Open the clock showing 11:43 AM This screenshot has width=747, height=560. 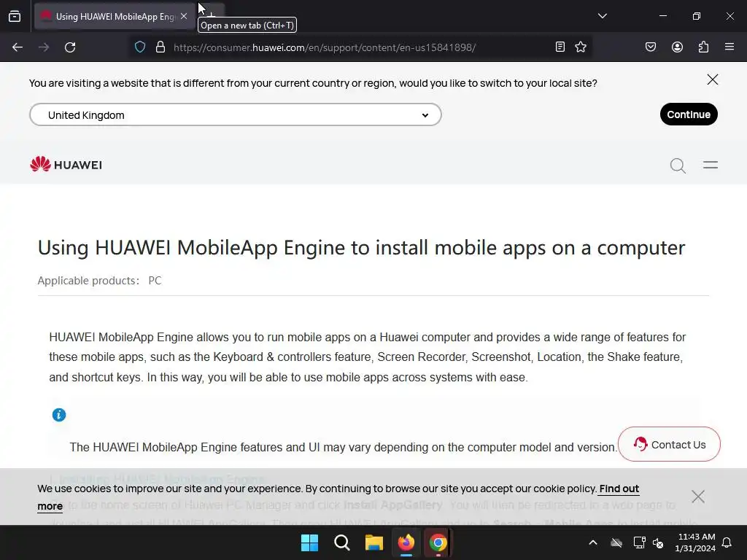(695, 542)
